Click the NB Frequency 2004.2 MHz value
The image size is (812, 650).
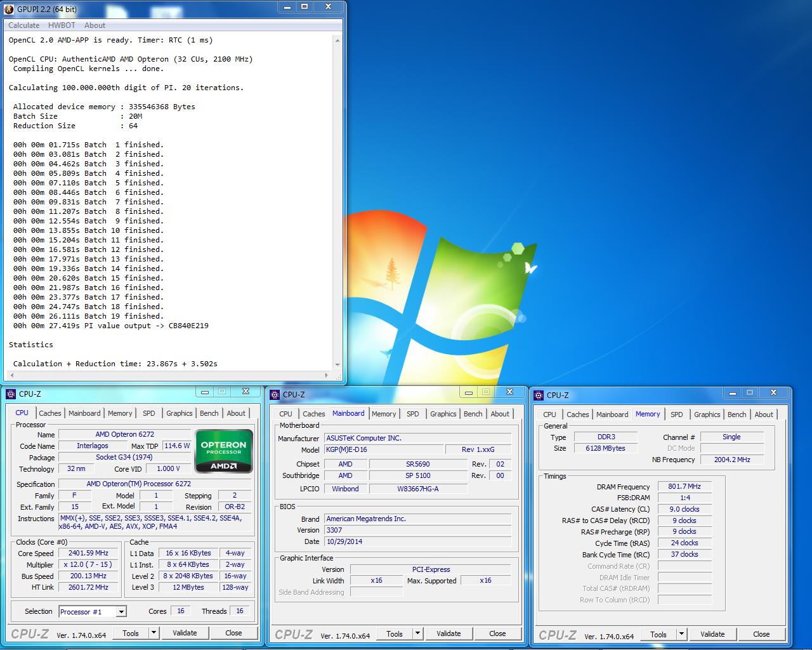731,460
